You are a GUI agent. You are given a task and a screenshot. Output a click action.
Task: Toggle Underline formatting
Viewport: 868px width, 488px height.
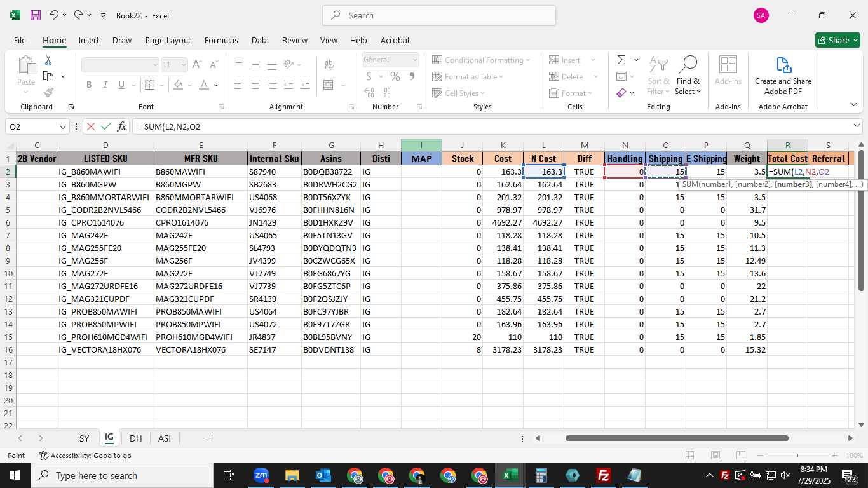coord(122,85)
